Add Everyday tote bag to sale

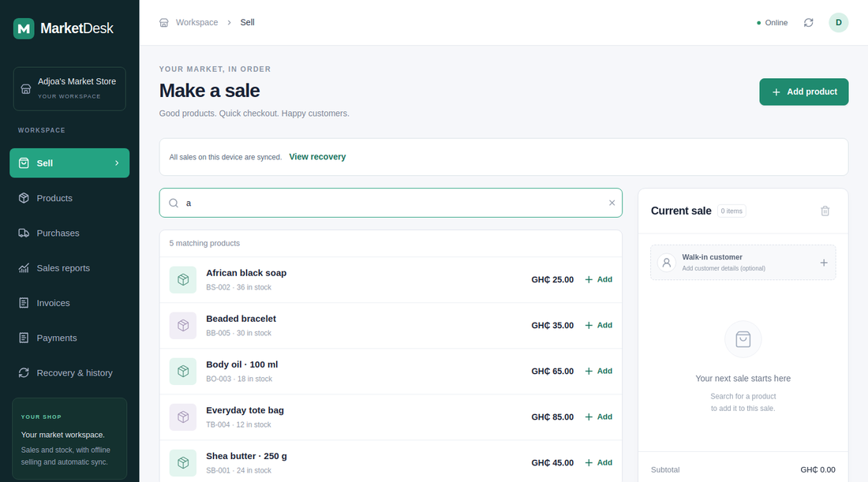pyautogui.click(x=598, y=417)
